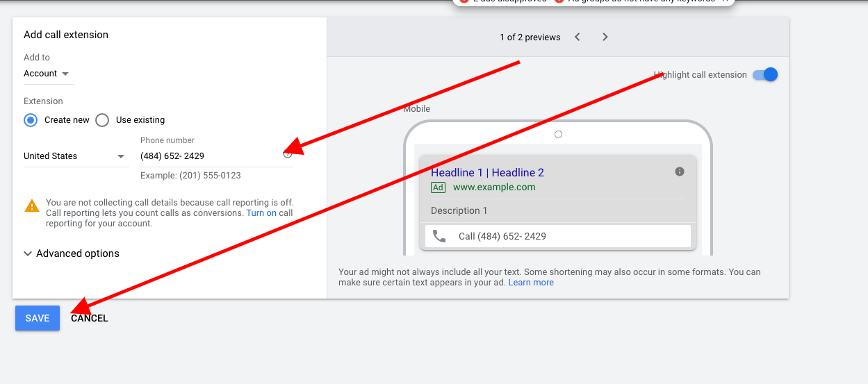The image size is (868, 384).
Task: Click the SAVE button
Action: 38,318
